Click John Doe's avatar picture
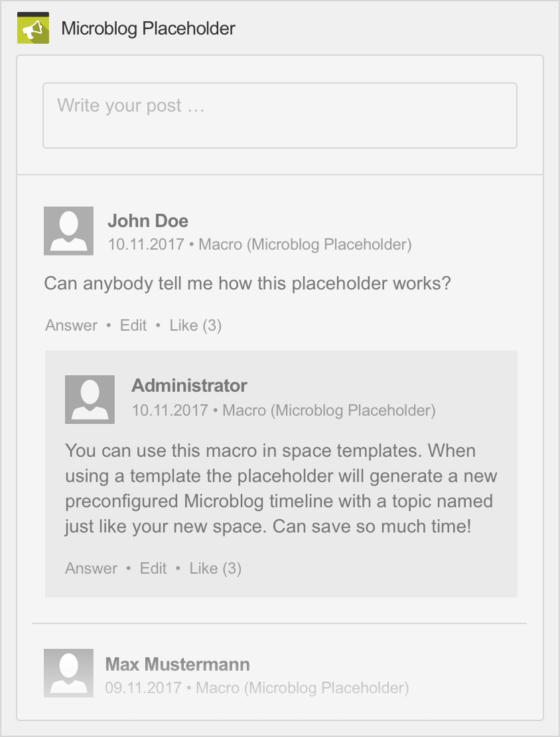This screenshot has height=737, width=560. coord(68,231)
